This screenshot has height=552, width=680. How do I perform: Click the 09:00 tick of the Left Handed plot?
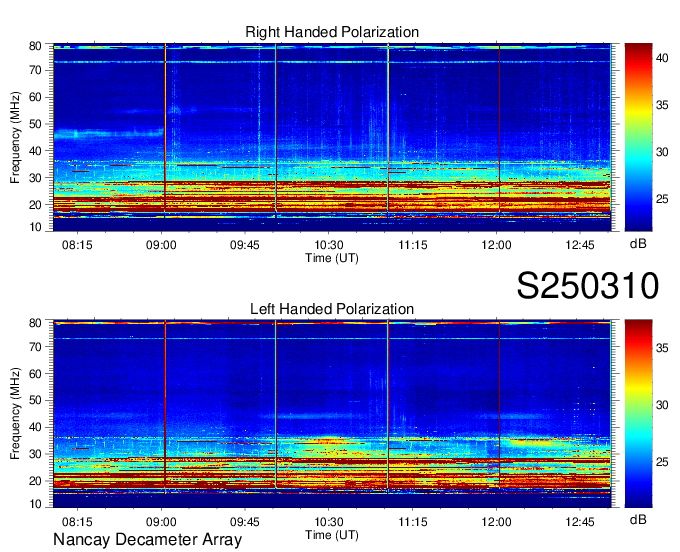coord(161,522)
